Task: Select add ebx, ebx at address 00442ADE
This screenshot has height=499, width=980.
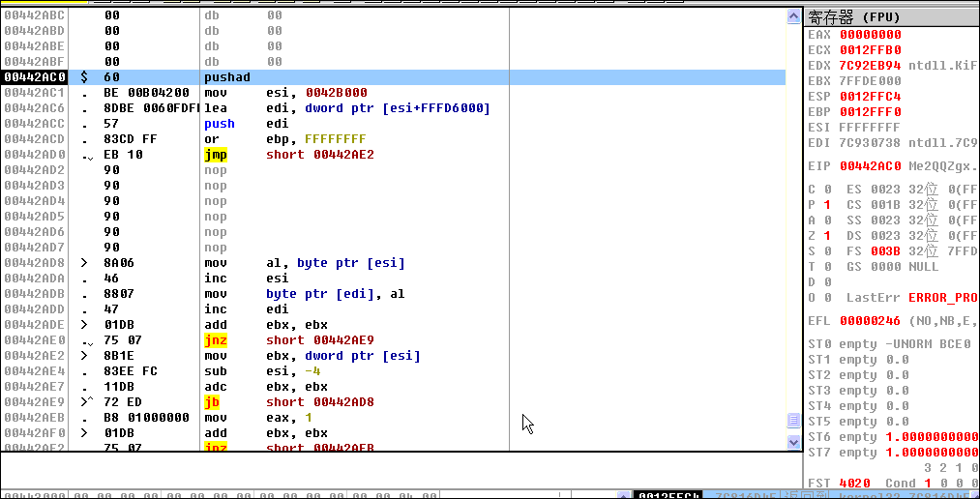Action: pos(266,325)
